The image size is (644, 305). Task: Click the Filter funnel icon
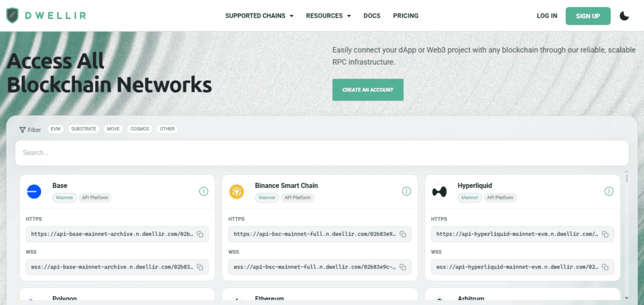point(22,130)
